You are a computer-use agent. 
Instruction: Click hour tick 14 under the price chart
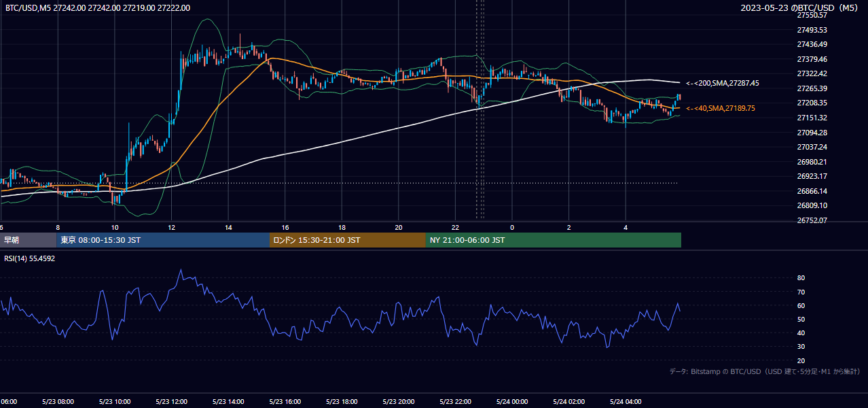coord(228,227)
